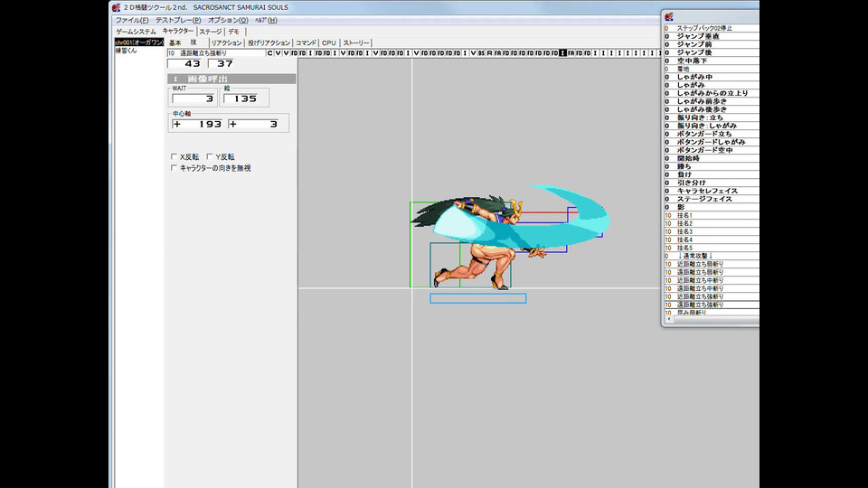Select ステージフェイス in skill list
Image resolution: width=868 pixels, height=488 pixels.
tap(712, 199)
